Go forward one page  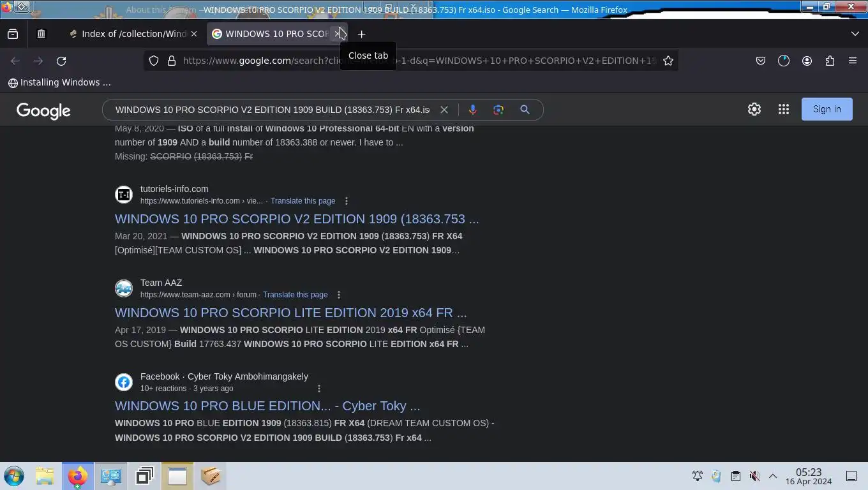pos(38,61)
